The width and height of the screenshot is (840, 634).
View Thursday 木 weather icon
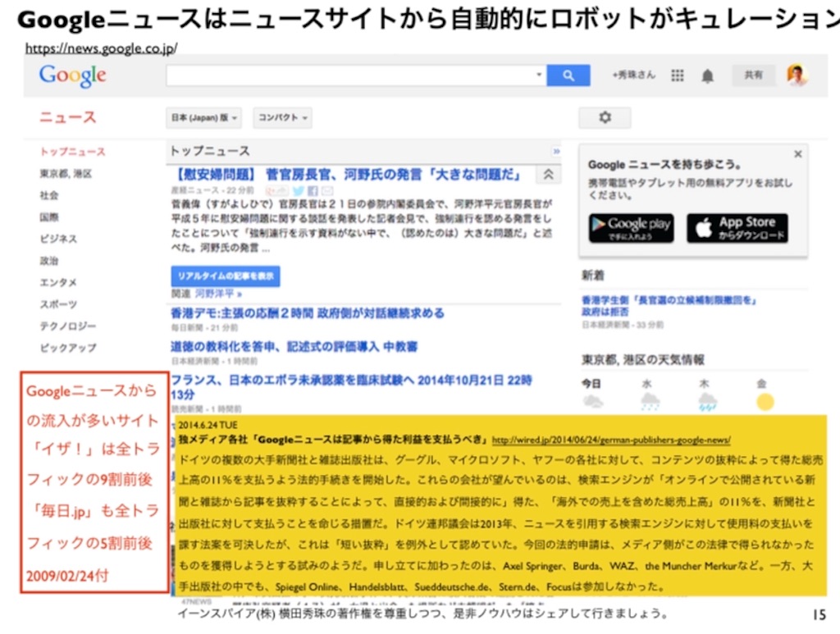707,402
